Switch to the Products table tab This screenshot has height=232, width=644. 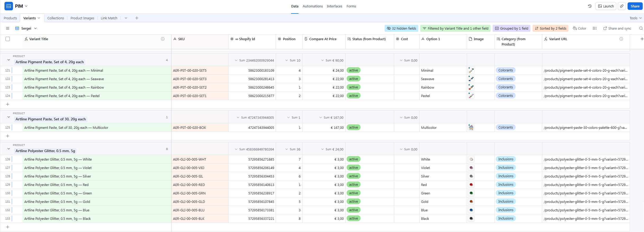point(10,18)
